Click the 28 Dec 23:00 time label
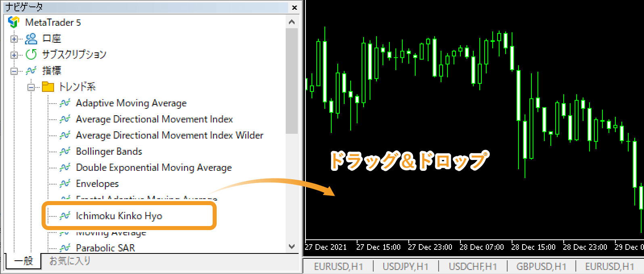 point(585,247)
